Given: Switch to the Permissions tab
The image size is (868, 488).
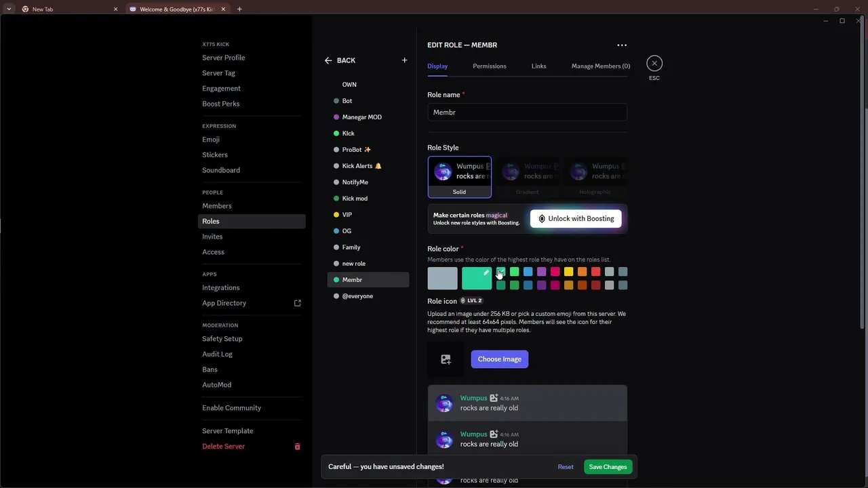Looking at the screenshot, I should click(x=490, y=66).
